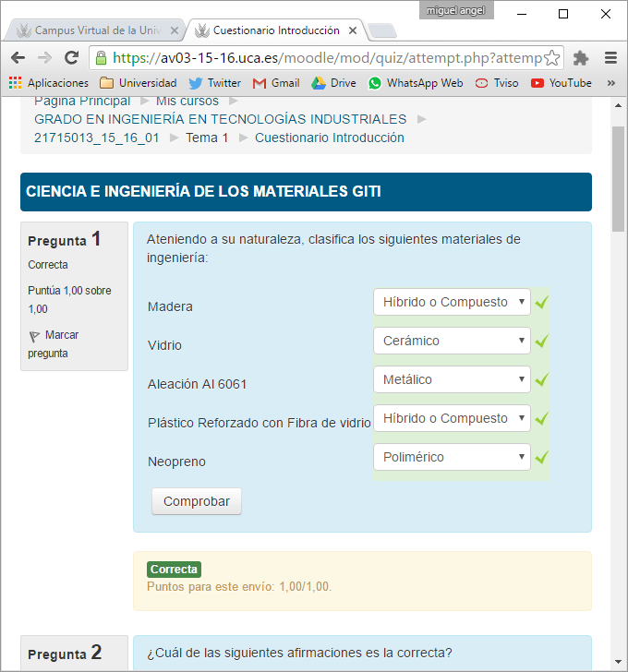Click the Pregunta 1 heading
628x672 pixels.
tap(65, 240)
